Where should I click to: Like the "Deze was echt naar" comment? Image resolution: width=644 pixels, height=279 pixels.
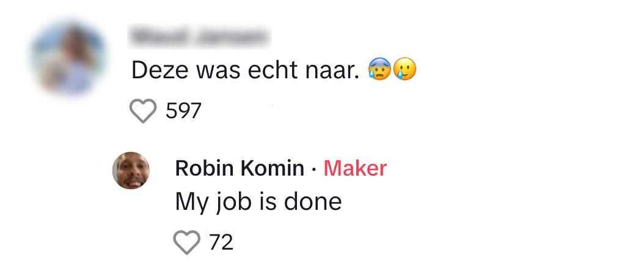click(x=143, y=111)
